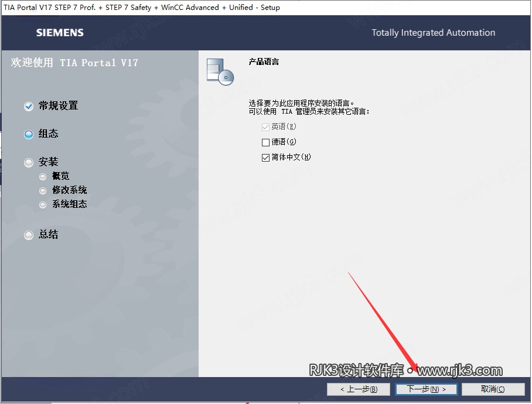
Task: Select the 修改系统 sub-step indicator
Action: point(43,191)
